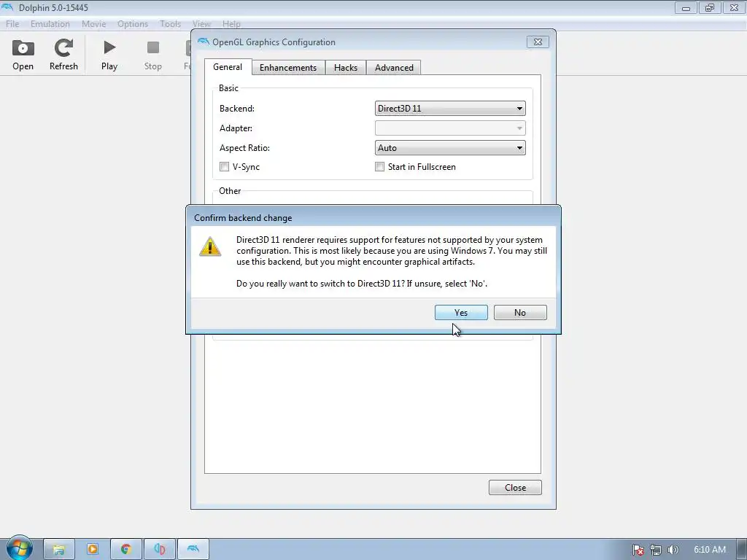Open Aspect Ratio dropdown set to Auto

click(450, 148)
